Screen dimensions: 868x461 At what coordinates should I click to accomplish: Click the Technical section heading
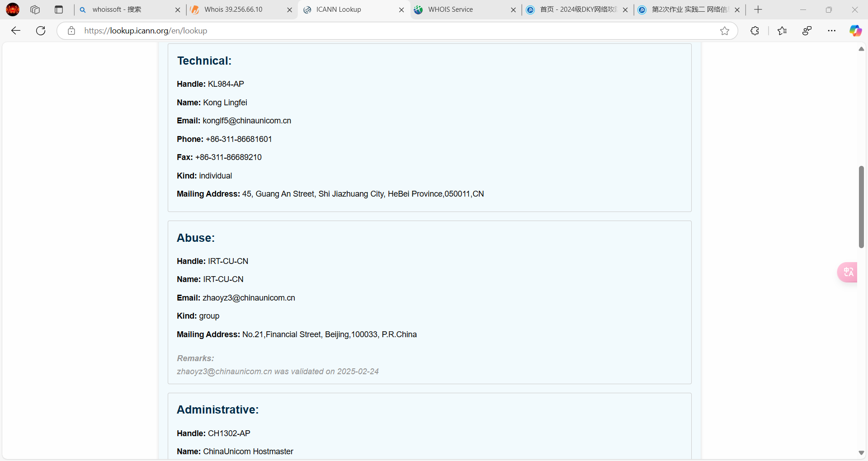(x=204, y=61)
